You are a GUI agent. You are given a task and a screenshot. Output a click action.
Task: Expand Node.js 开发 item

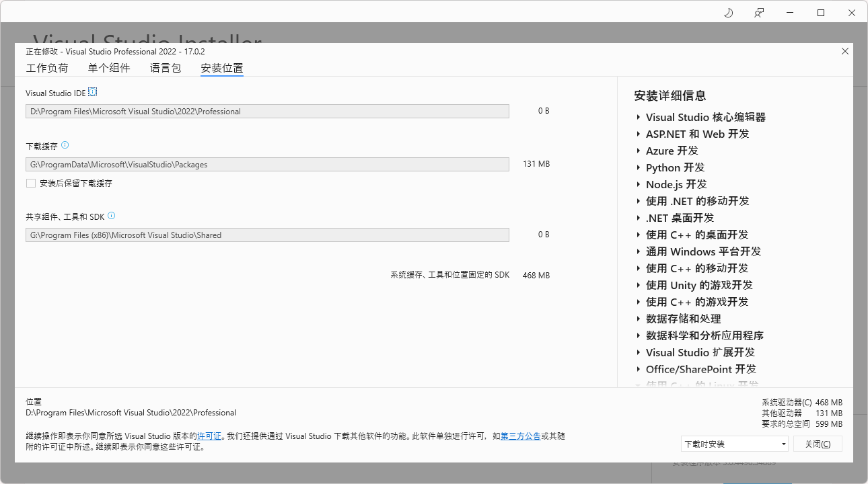coord(638,184)
